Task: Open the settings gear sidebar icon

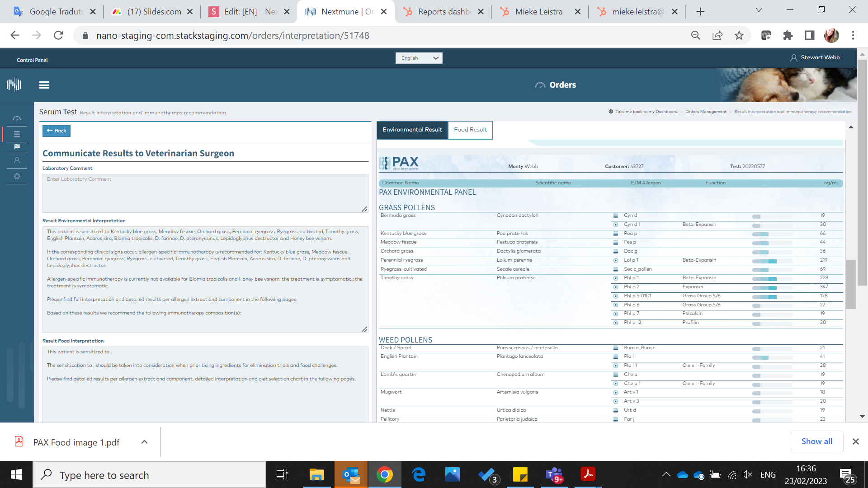Action: 17,176
